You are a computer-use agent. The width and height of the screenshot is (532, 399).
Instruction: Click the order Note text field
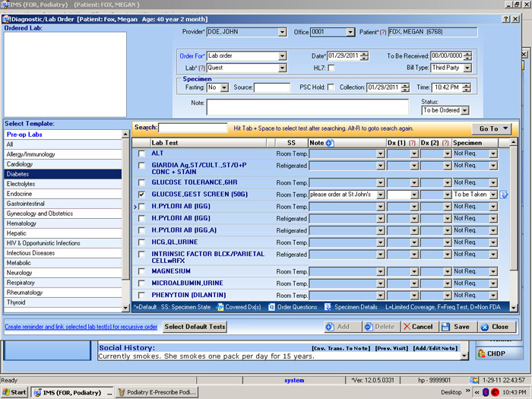pos(307,107)
